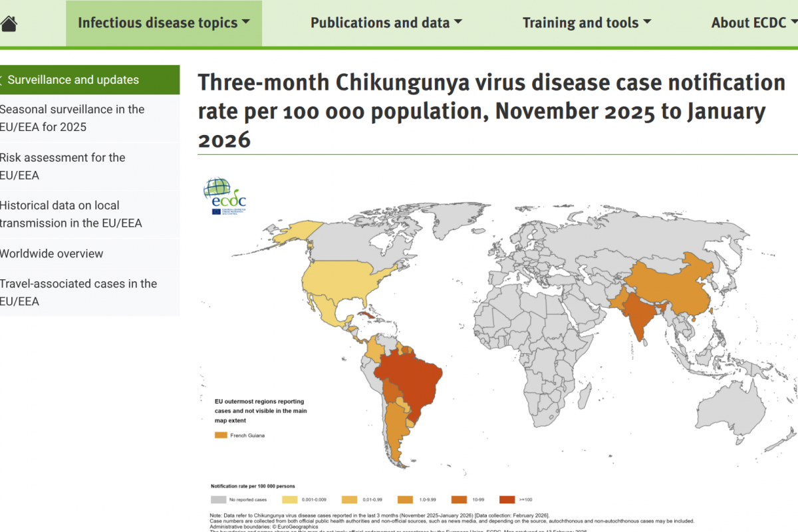
Task: Open the Publications and data dropdown
Action: (386, 23)
